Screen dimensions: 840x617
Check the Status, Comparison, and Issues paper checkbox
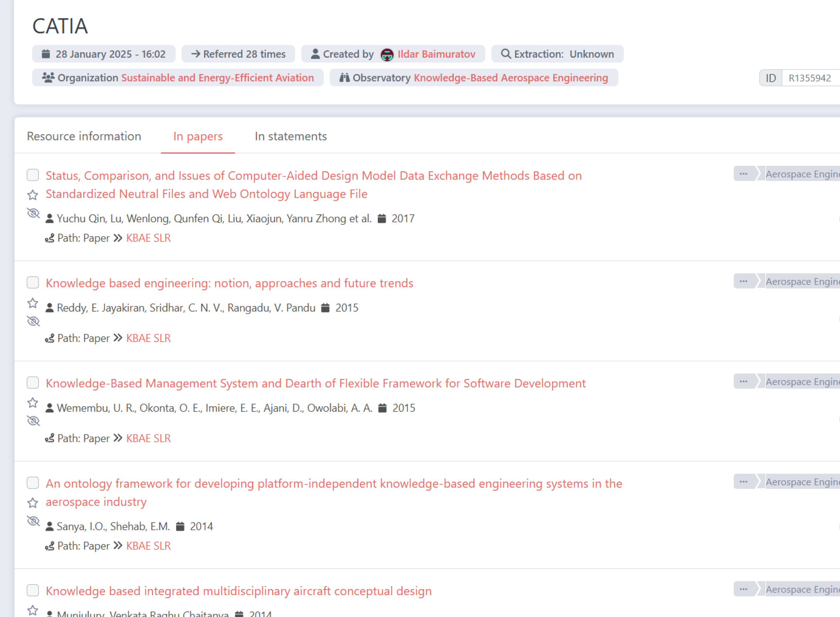pos(33,175)
